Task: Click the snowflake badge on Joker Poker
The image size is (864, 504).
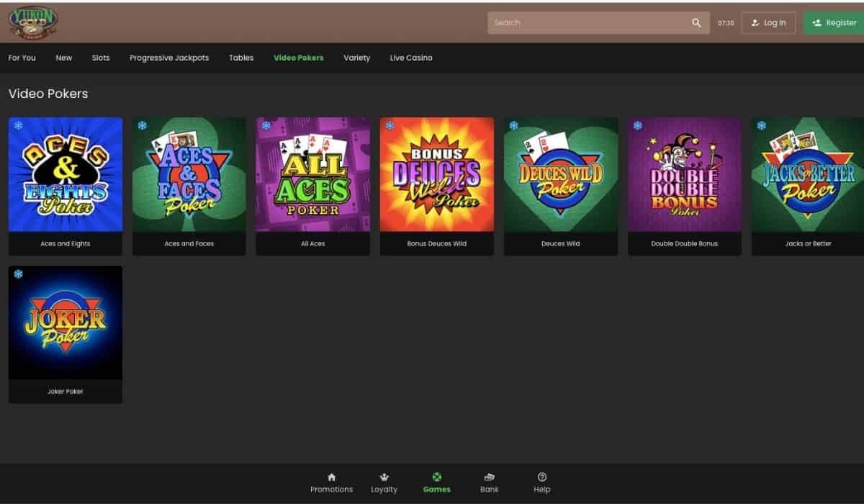Action: point(19,274)
